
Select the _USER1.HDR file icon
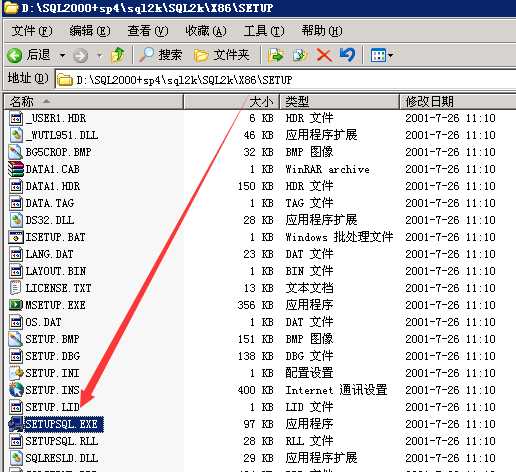coord(16,118)
